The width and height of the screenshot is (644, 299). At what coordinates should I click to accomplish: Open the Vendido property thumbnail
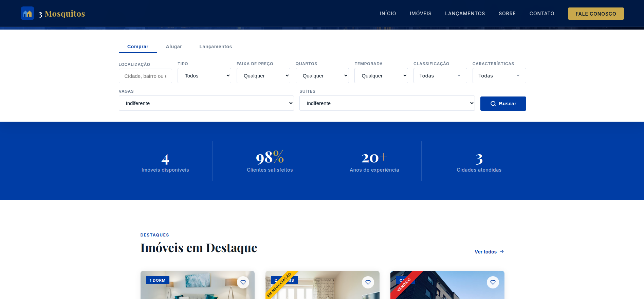pyautogui.click(x=447, y=285)
